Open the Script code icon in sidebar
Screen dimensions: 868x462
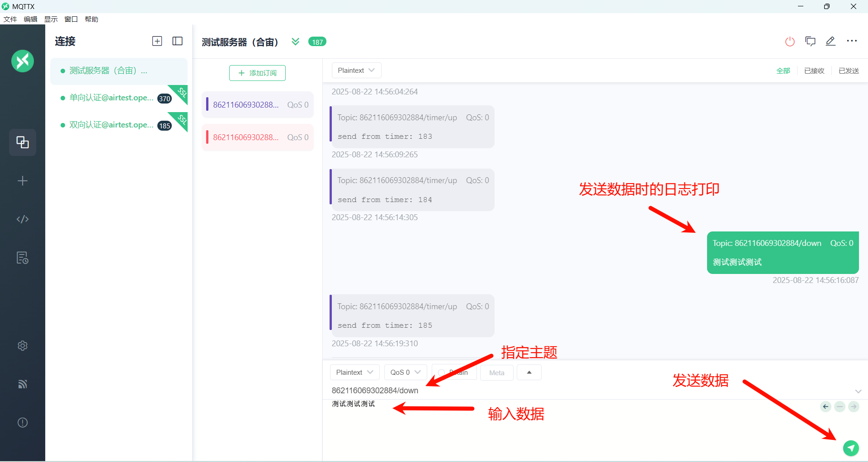(23, 219)
